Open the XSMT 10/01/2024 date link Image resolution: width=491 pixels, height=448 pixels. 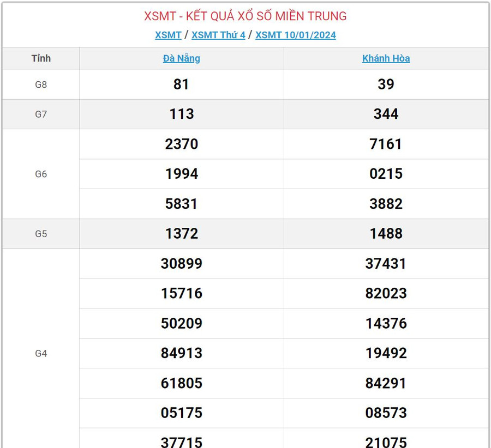(x=295, y=35)
